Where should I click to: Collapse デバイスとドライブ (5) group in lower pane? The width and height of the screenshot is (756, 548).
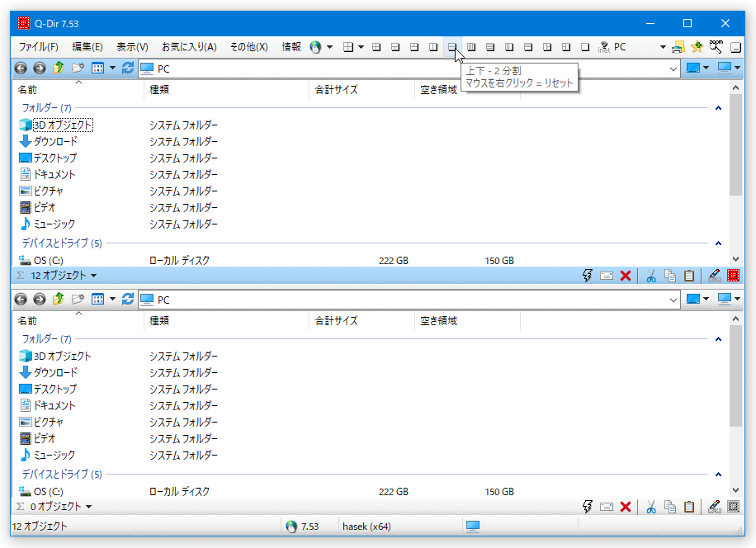718,475
